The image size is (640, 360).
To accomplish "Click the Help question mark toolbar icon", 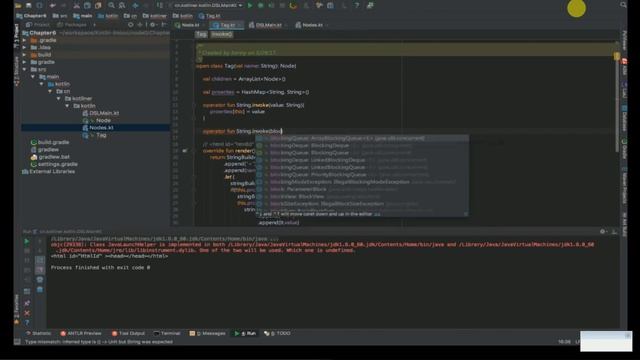I will click(x=357, y=6).
